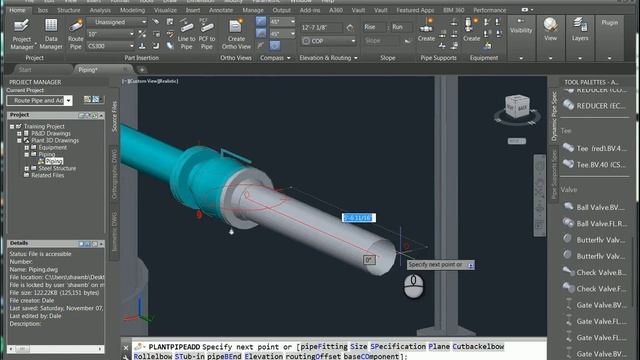640x360 pixels.
Task: Launch the Line to Pipe tool
Action: 186,34
